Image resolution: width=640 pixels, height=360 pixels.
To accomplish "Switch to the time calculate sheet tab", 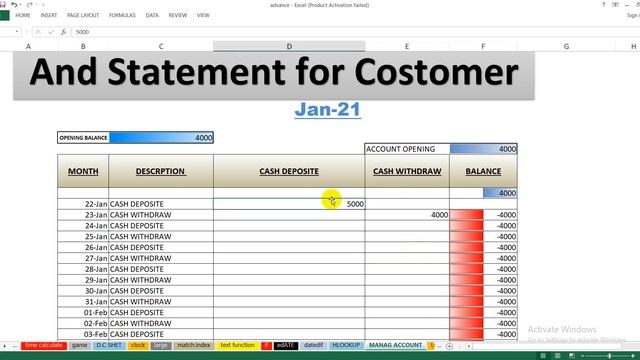I will tap(44, 345).
